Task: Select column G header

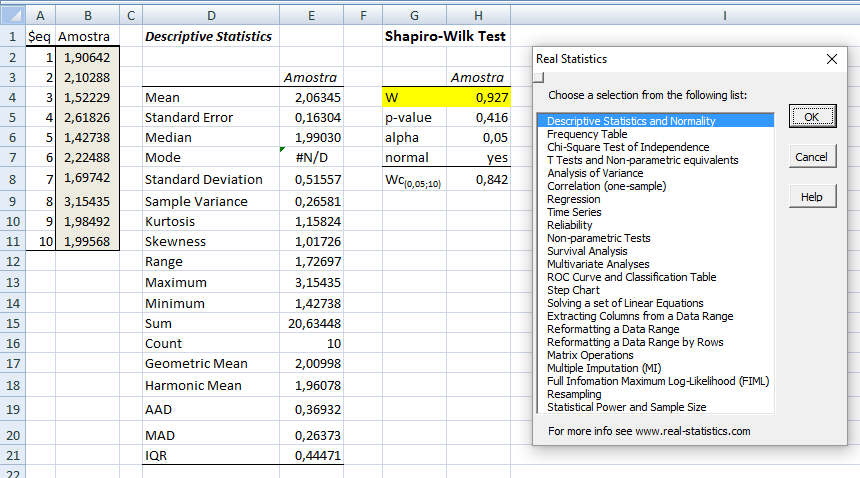Action: tap(415, 15)
